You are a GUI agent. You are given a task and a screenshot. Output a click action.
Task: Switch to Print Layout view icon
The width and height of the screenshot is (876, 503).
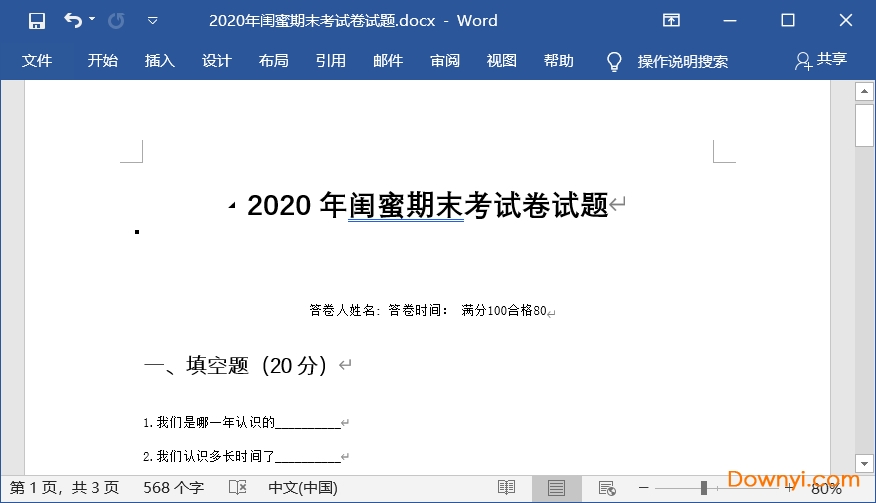(556, 488)
